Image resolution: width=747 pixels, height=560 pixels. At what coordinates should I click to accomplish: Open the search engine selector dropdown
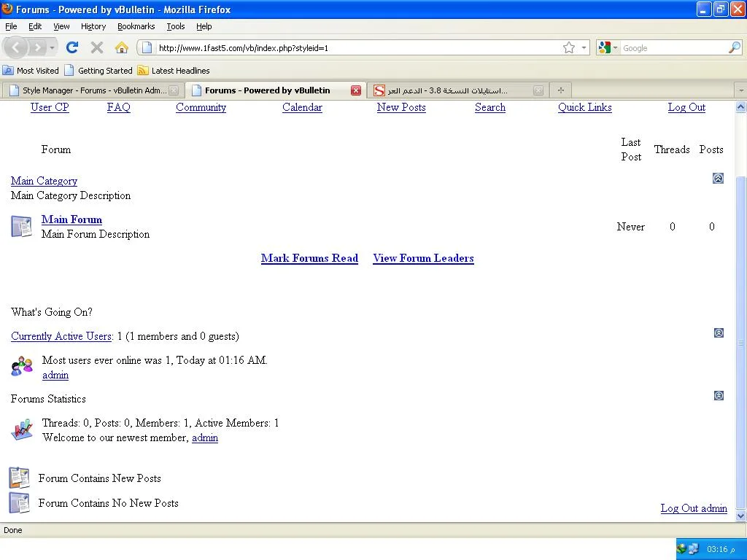(608, 47)
